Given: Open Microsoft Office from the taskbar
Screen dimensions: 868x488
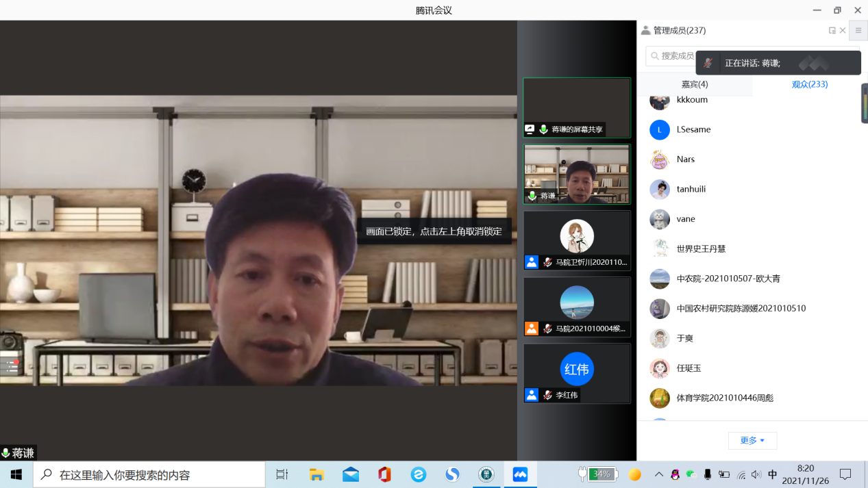Looking at the screenshot, I should tap(384, 474).
